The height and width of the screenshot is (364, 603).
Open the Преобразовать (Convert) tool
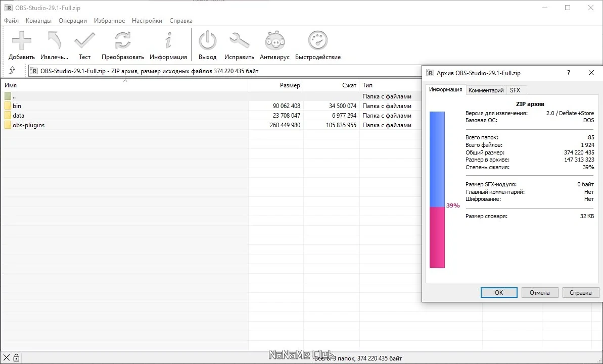click(123, 41)
